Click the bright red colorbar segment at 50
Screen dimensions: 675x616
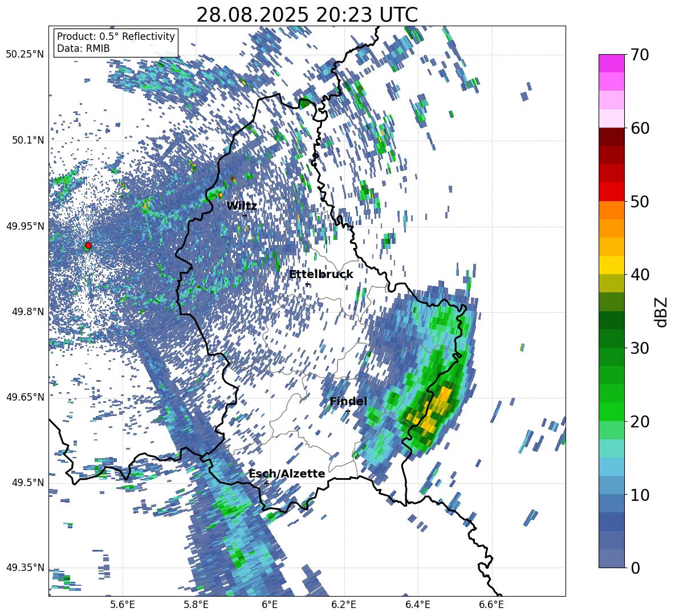611,192
